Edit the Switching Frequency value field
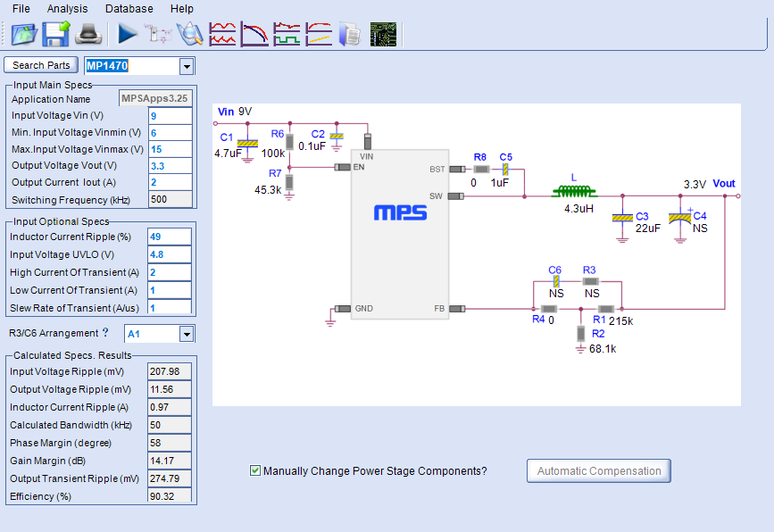Viewport: 774px width, 532px height. pos(170,200)
